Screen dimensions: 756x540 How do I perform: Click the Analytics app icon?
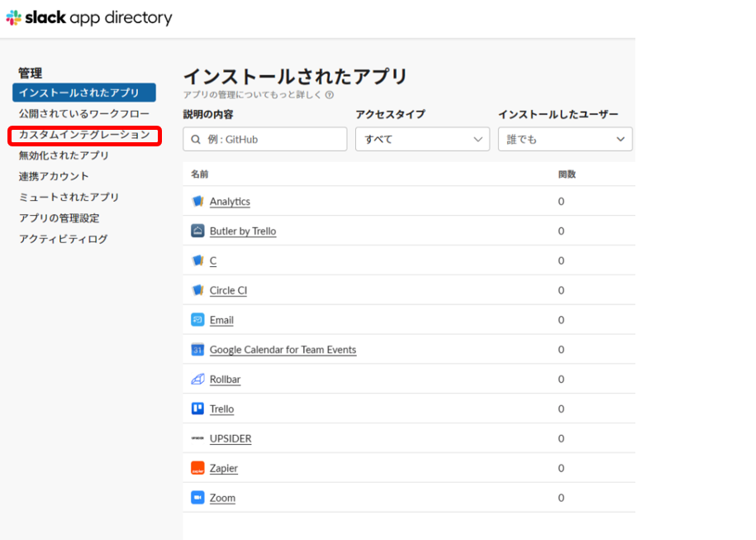click(197, 201)
